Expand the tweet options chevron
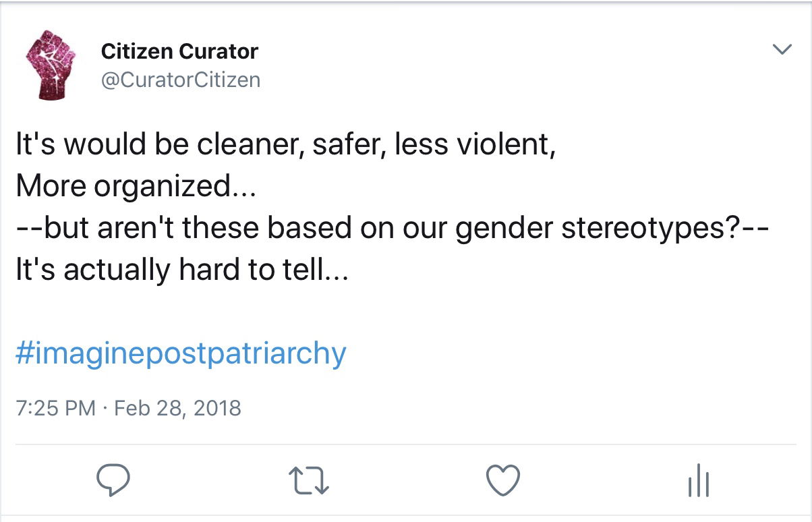 (x=781, y=49)
